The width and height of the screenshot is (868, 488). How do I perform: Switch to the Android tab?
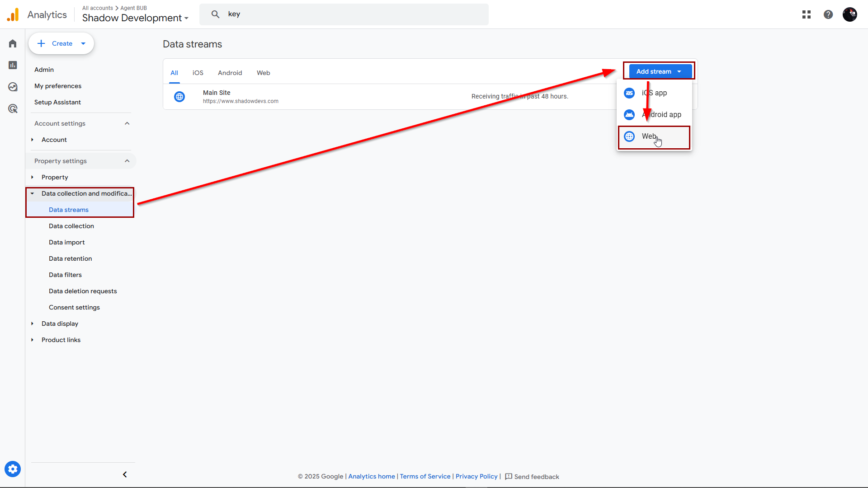point(230,73)
